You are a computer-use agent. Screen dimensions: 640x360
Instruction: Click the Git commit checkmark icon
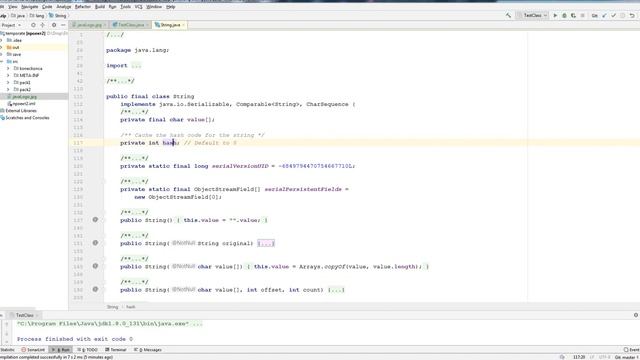pos(613,16)
